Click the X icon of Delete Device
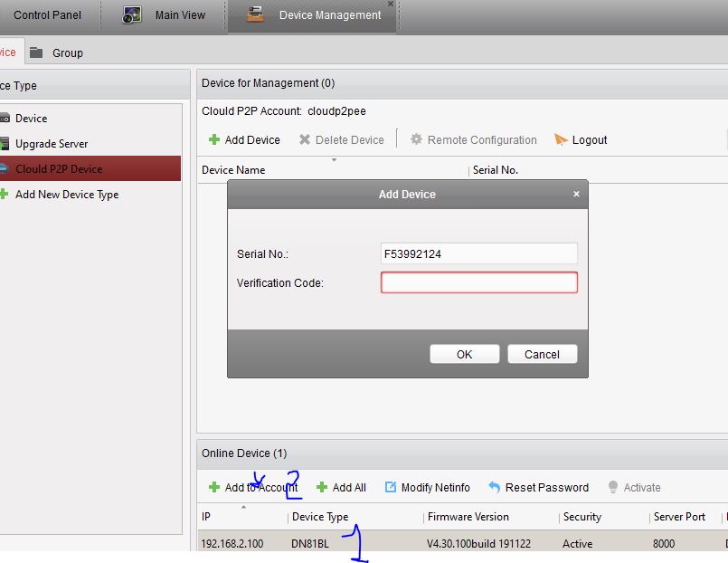The image size is (728, 563). (x=305, y=139)
